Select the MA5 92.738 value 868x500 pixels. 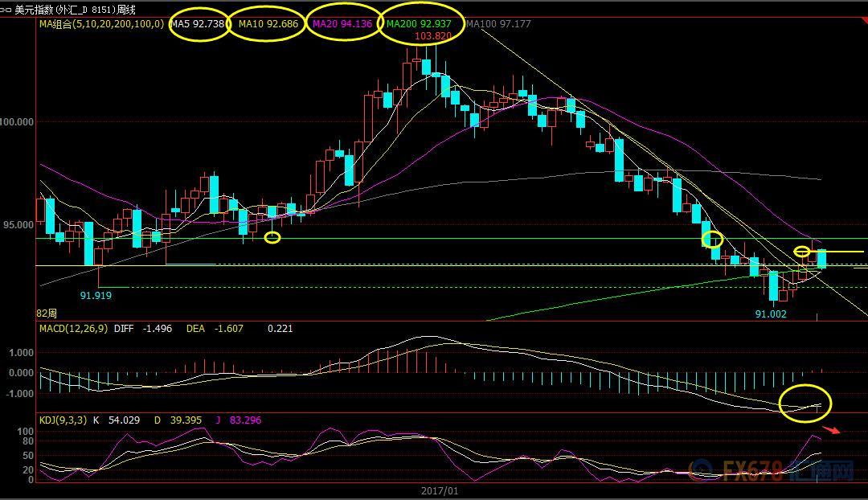(x=198, y=24)
